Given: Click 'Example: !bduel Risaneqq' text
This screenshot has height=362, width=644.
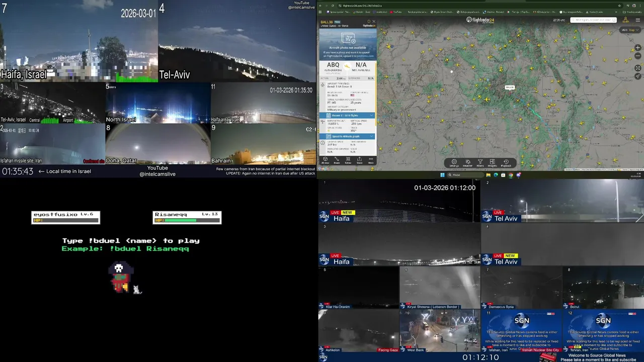Looking at the screenshot, I should 125,248.
